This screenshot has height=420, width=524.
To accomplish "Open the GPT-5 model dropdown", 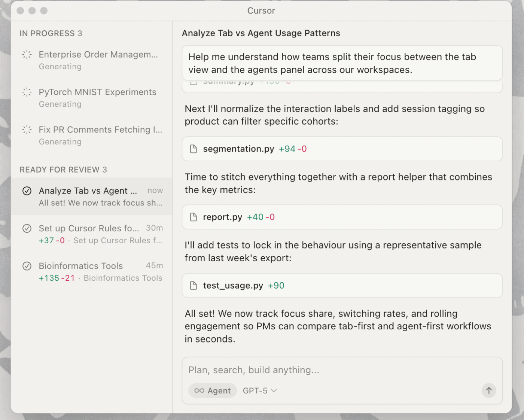I will click(260, 391).
